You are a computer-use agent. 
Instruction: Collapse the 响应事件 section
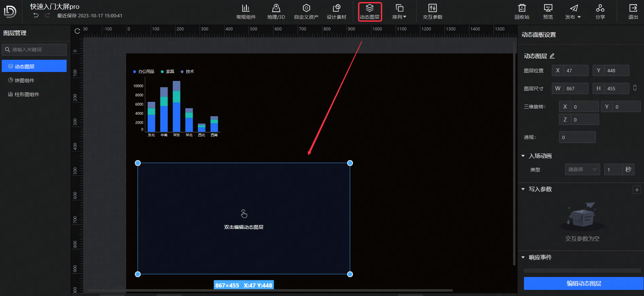click(x=523, y=257)
